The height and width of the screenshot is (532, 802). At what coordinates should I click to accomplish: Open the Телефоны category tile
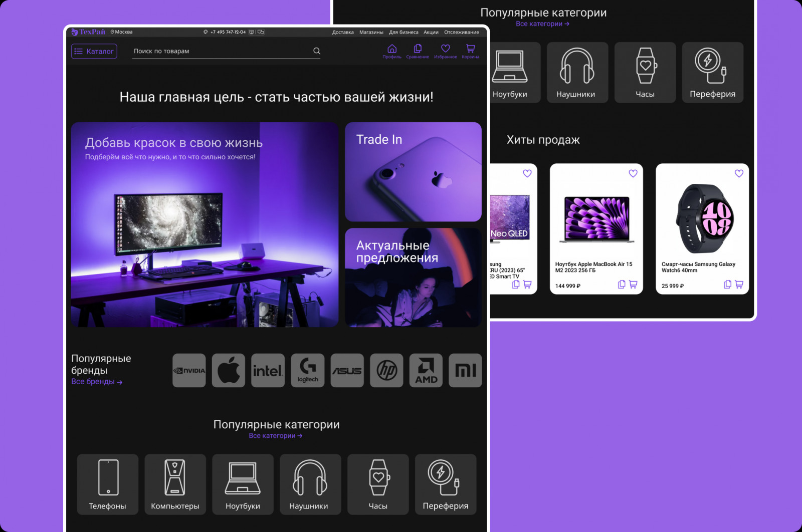108,484
